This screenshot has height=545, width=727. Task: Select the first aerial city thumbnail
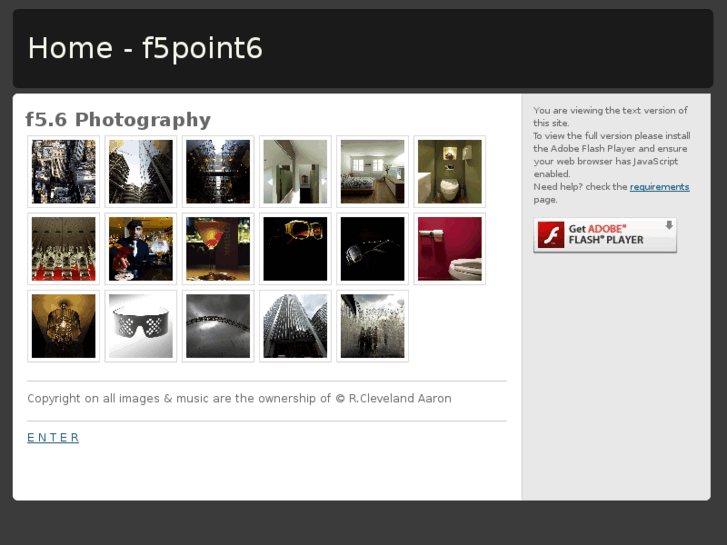64,171
